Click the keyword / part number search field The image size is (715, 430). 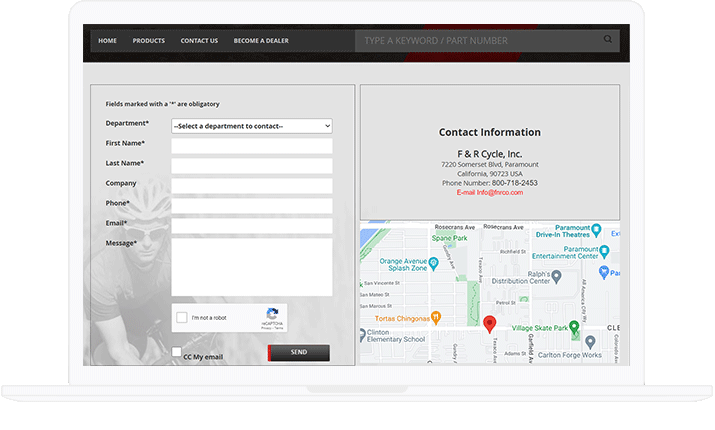click(x=475, y=41)
